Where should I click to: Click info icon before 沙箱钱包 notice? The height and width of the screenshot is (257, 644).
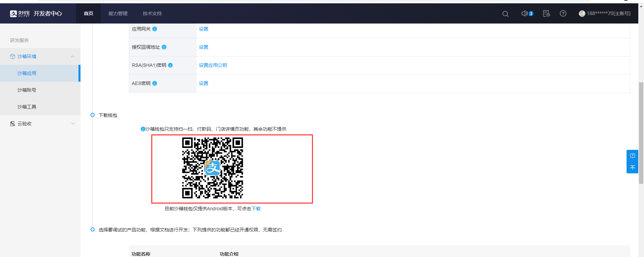143,129
